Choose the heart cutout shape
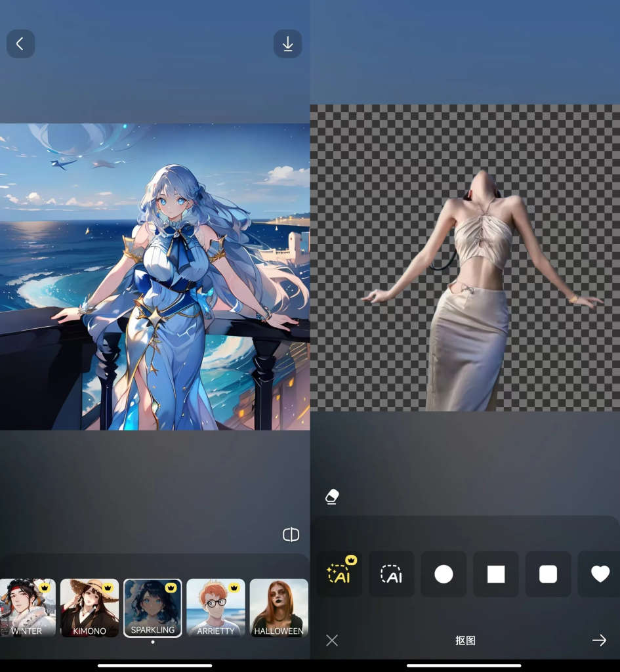 tap(600, 574)
